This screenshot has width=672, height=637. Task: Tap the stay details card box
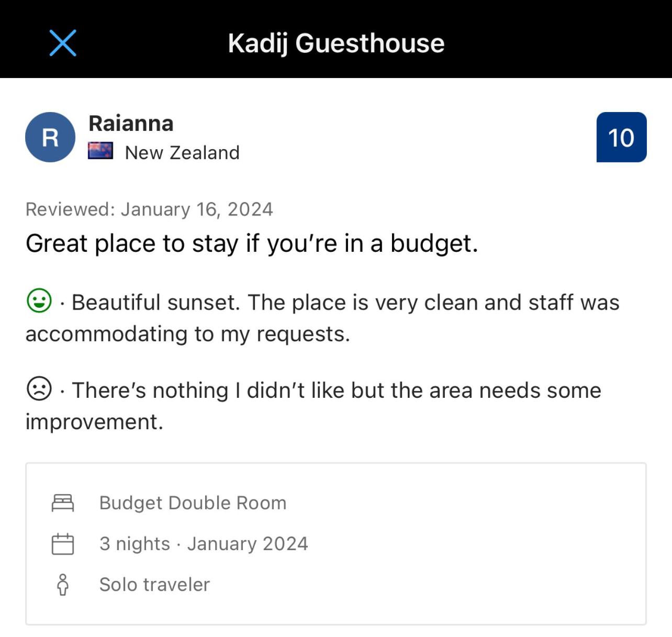[x=336, y=544]
